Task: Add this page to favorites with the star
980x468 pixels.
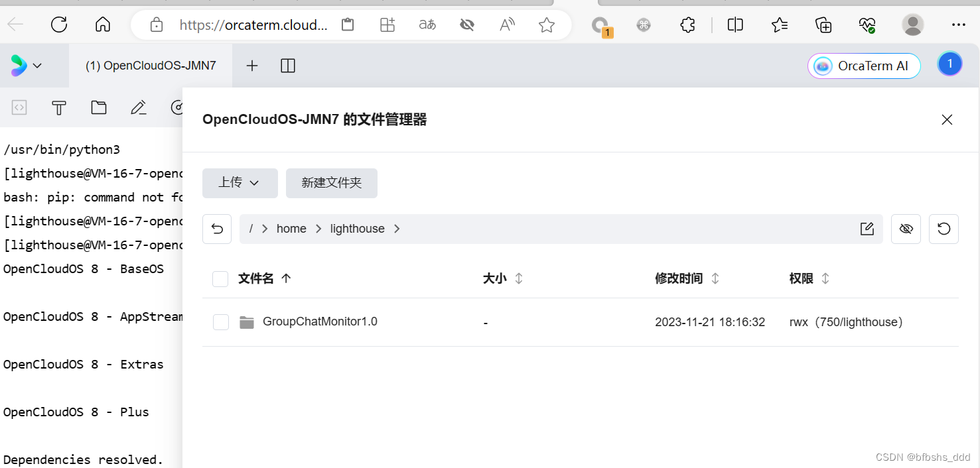Action: (547, 25)
